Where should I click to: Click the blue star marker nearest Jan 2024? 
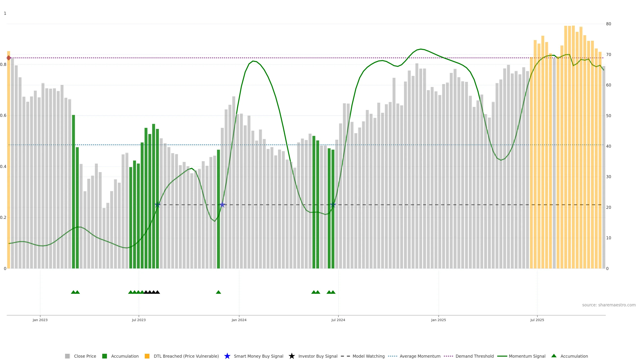tap(222, 205)
